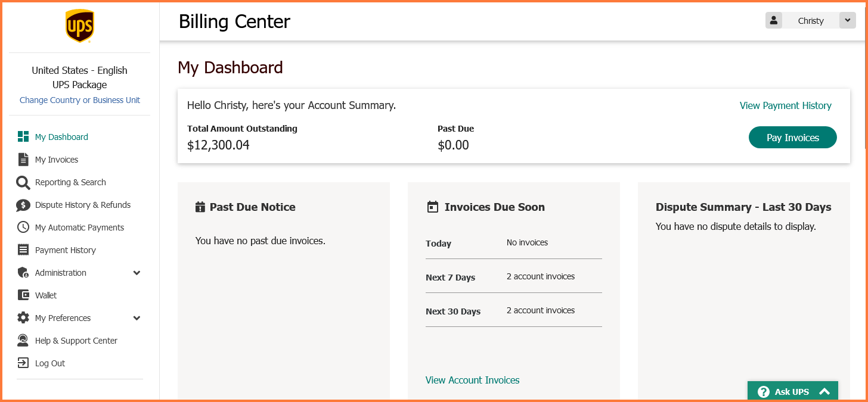Click the 'Hello Christy' account summary greeting

292,105
